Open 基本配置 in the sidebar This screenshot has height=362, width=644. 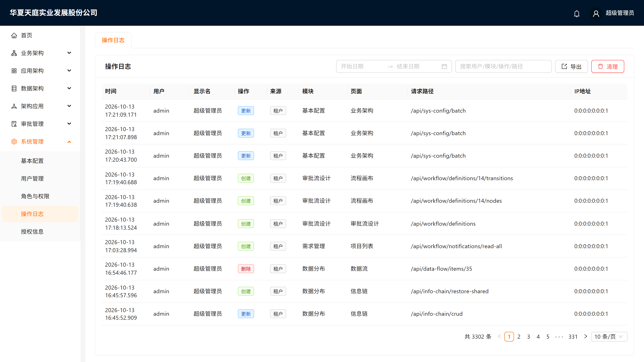[x=40, y=161]
